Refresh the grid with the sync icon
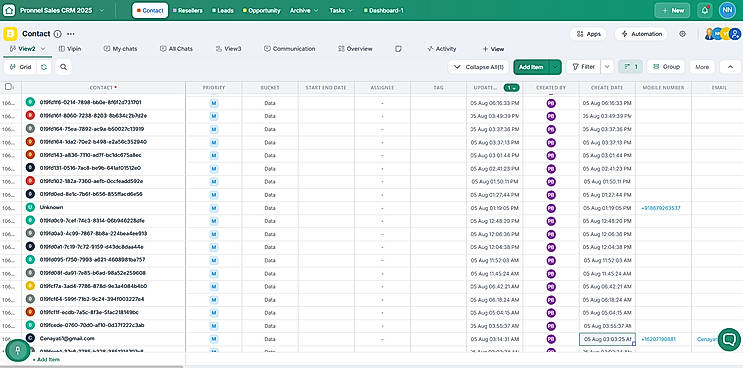Viewport: 743px width, 368px height. 44,67
